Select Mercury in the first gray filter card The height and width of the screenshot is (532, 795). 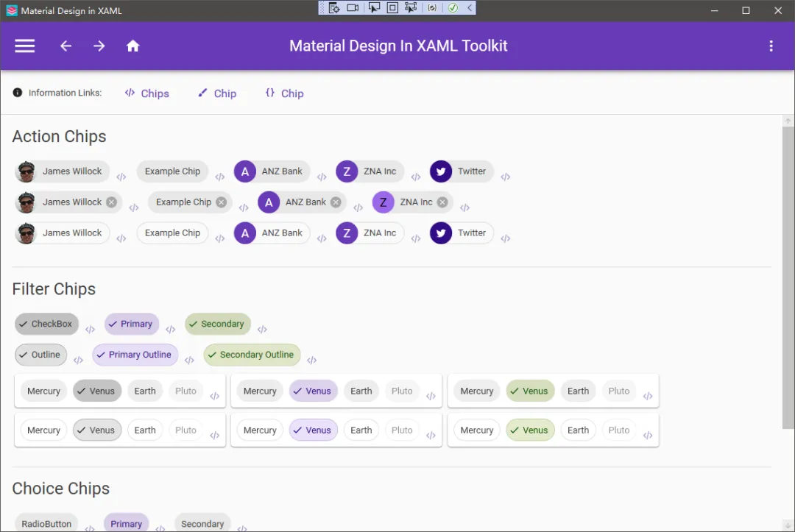point(43,391)
